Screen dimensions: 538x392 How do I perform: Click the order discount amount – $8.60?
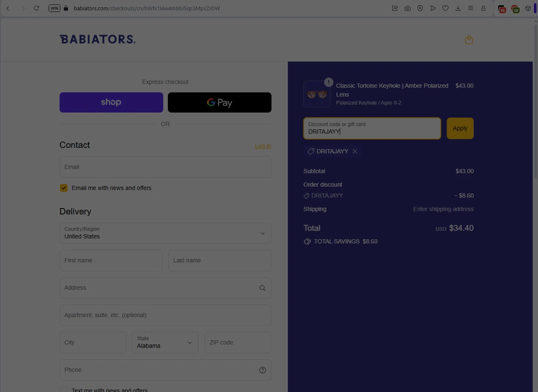[x=464, y=196]
